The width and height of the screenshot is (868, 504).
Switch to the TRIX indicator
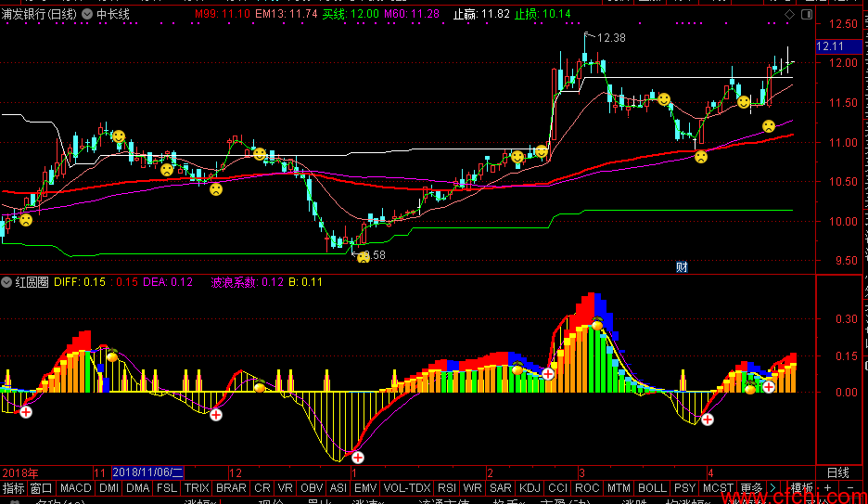coord(197,488)
